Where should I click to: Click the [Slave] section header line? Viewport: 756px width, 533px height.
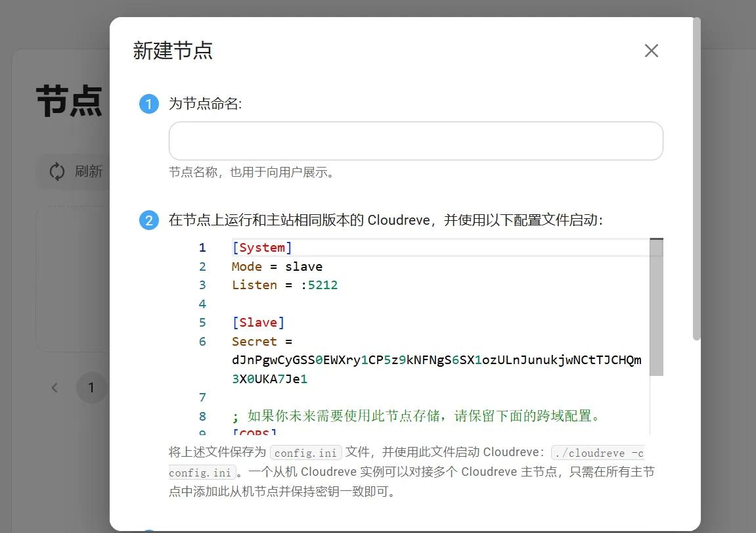[258, 323]
